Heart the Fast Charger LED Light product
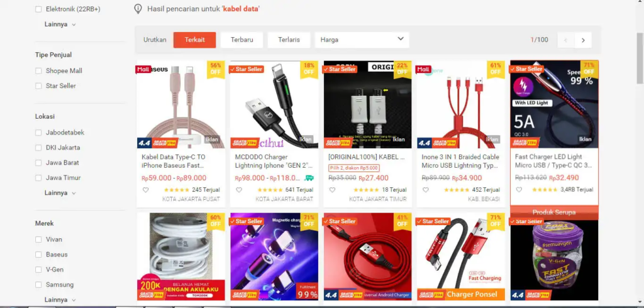 pyautogui.click(x=519, y=190)
